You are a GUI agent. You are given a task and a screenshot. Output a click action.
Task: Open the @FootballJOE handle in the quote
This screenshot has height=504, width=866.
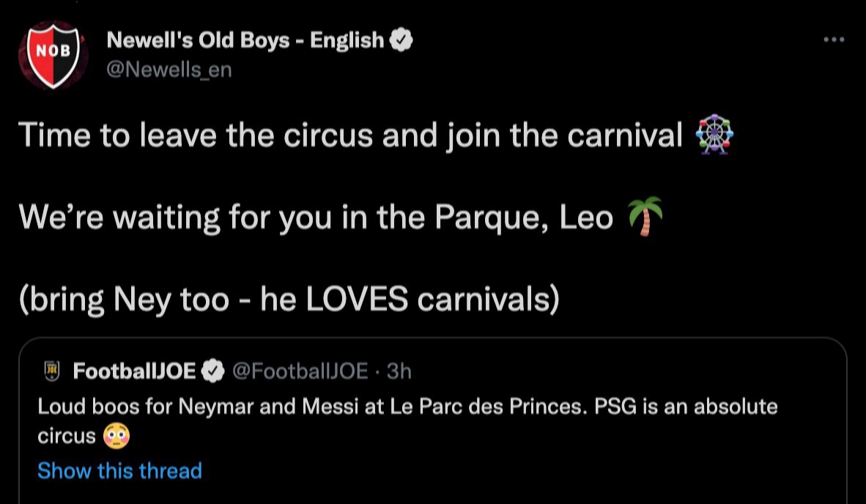click(x=300, y=371)
